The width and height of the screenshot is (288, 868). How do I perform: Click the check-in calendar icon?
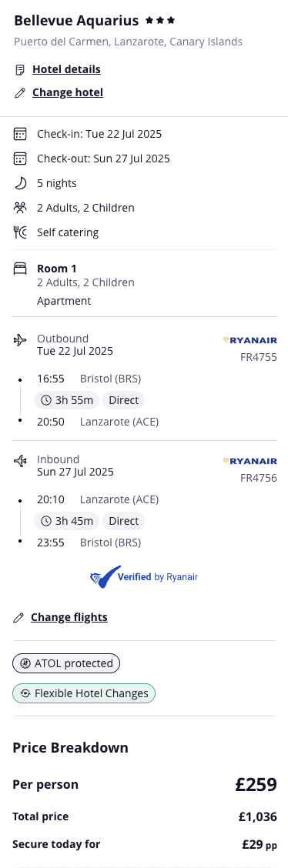click(x=20, y=134)
